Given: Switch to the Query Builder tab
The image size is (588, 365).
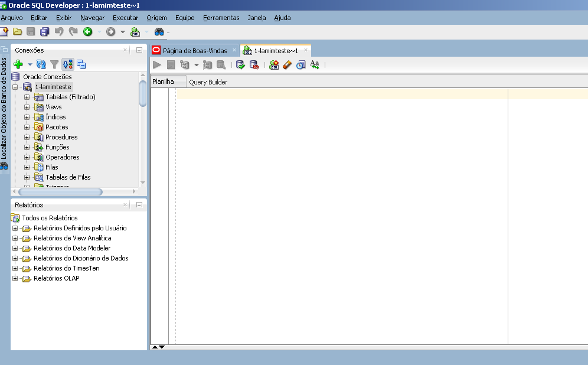Looking at the screenshot, I should pos(208,82).
